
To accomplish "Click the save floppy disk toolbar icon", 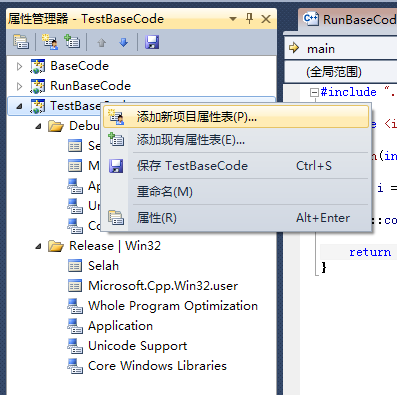I will click(x=152, y=42).
